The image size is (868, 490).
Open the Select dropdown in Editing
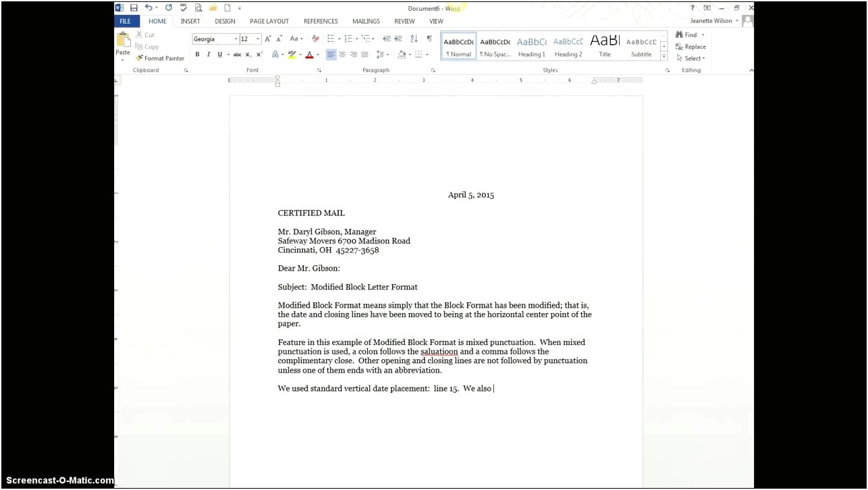point(690,59)
